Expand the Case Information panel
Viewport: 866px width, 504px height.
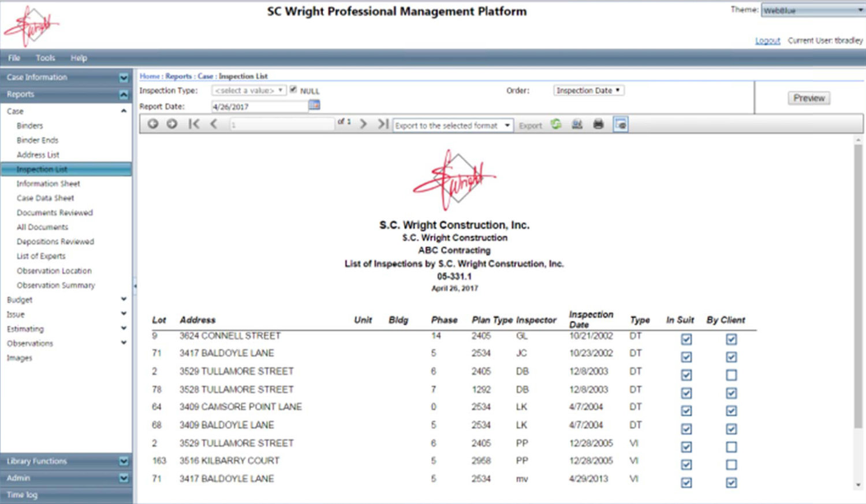coord(124,77)
